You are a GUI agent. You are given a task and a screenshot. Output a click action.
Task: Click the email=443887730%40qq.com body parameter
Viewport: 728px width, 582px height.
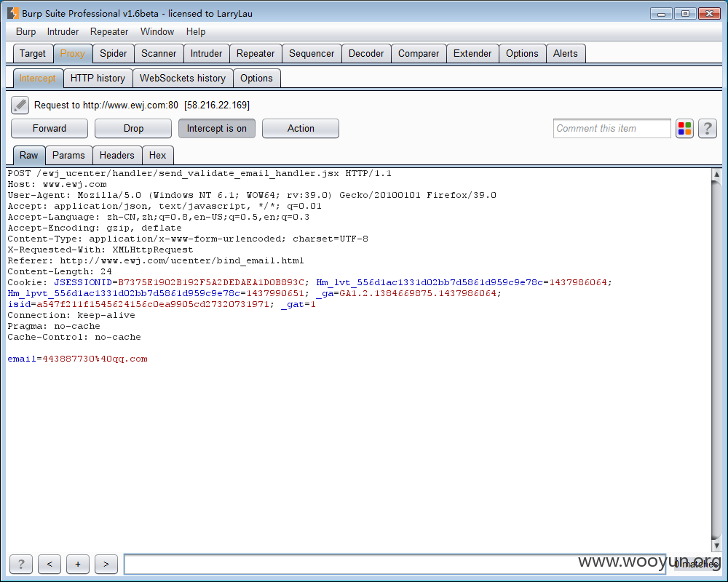click(78, 359)
